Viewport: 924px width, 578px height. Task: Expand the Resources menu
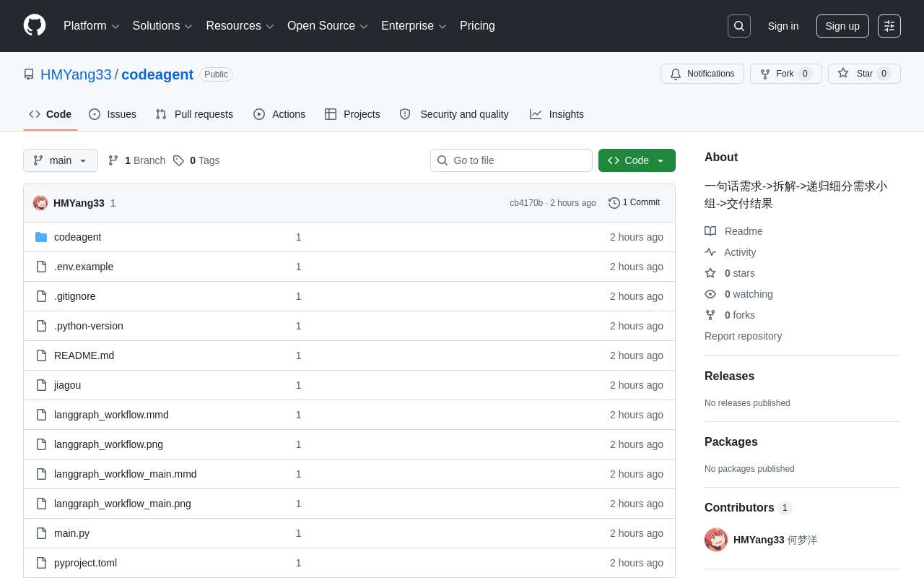(240, 26)
